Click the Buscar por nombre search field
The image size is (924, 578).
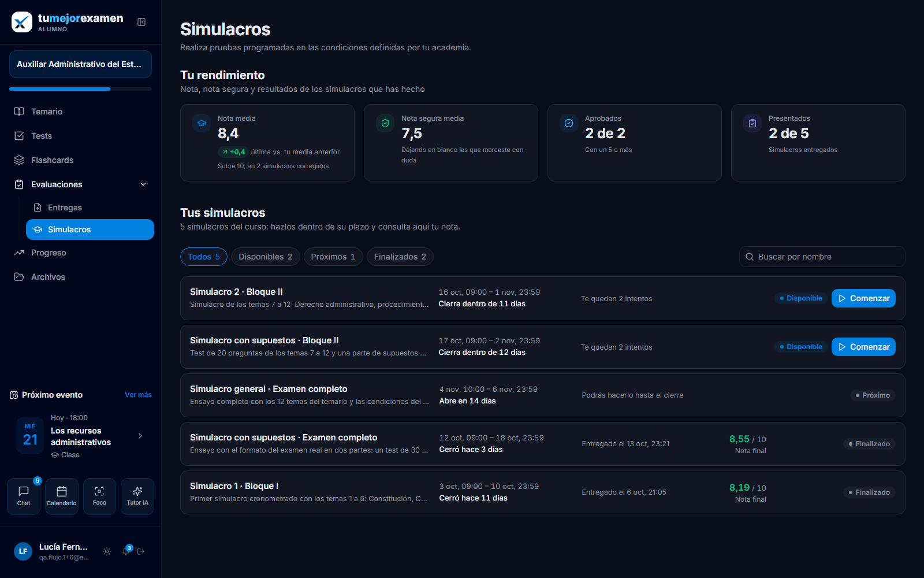[x=822, y=257]
